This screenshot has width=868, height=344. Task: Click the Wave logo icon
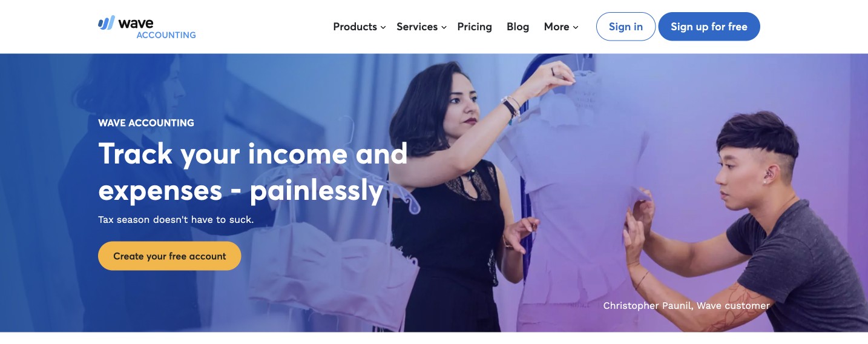106,23
